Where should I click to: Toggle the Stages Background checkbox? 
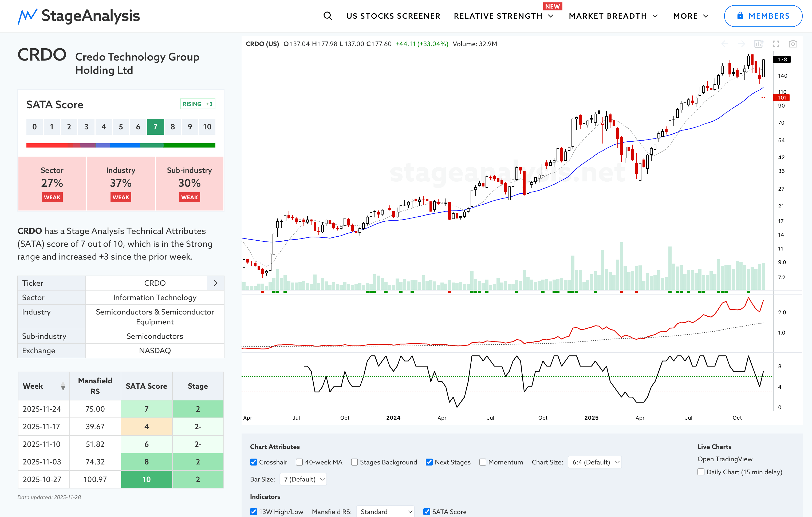(x=354, y=462)
